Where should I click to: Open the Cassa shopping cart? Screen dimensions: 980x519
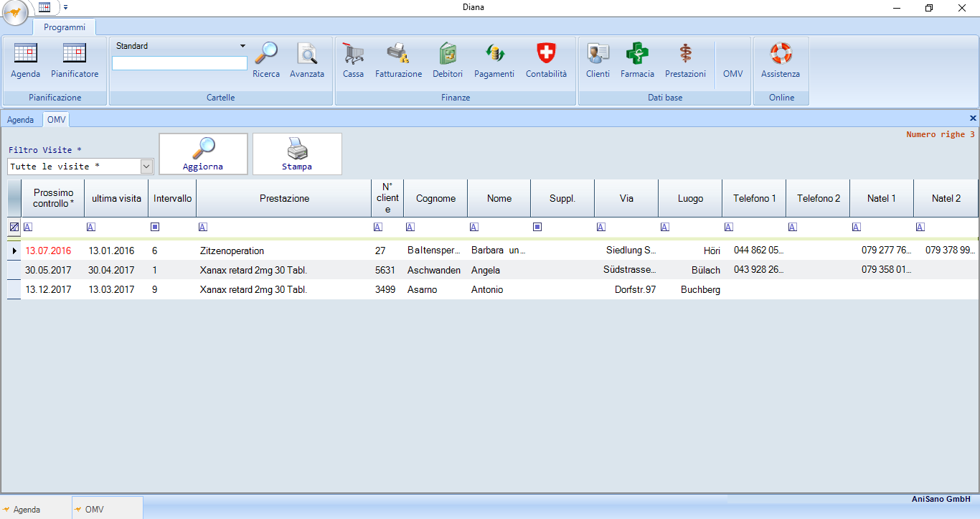[x=354, y=61]
